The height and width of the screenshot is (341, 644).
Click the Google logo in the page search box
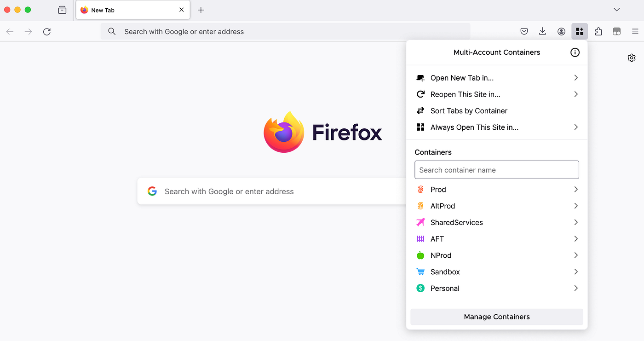[x=152, y=191]
